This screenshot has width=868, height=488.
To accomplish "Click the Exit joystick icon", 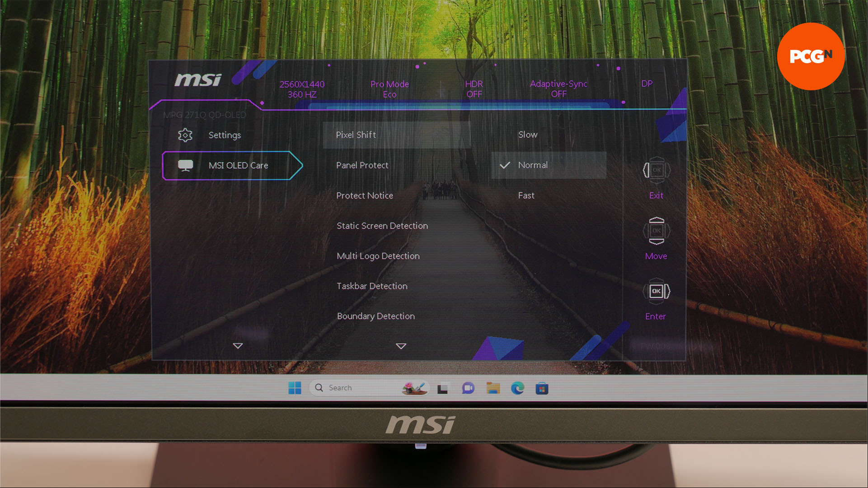I will tap(657, 170).
